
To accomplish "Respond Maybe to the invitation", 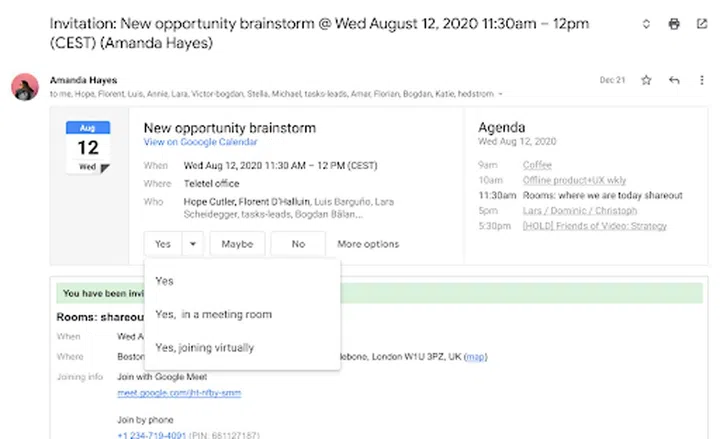I will (x=237, y=244).
